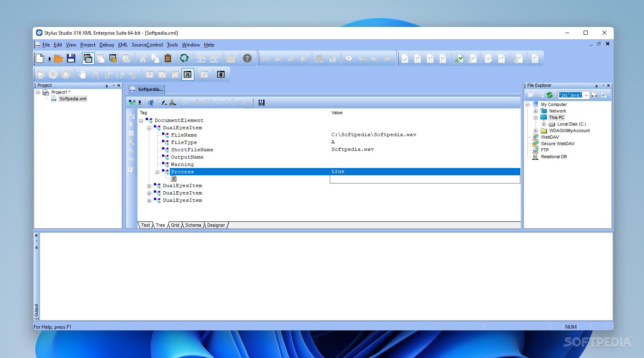The image size is (644, 358).
Task: Open the Window menu
Action: tap(191, 45)
